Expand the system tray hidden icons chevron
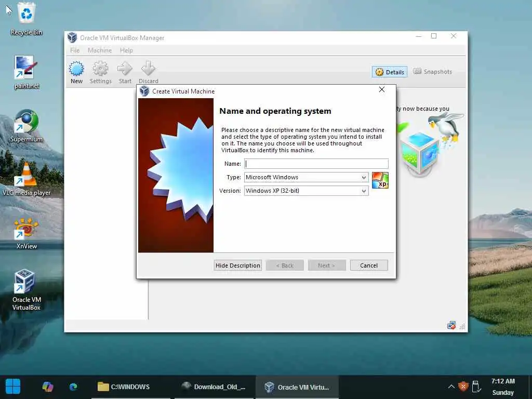 [451, 387]
